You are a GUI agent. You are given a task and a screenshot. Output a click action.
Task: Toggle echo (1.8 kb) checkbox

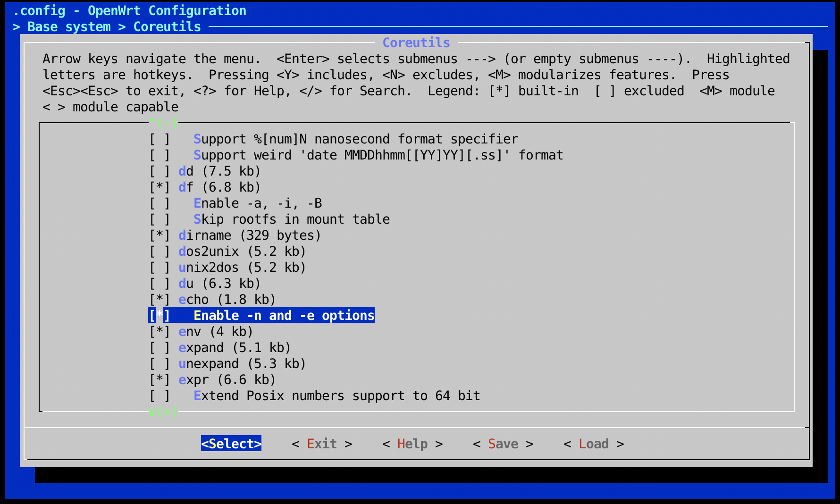(160, 300)
